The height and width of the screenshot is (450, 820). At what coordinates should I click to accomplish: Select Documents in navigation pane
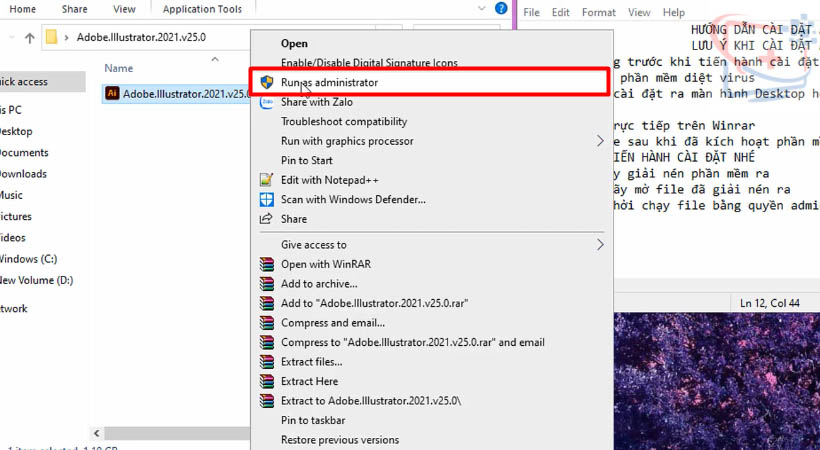[x=24, y=153]
